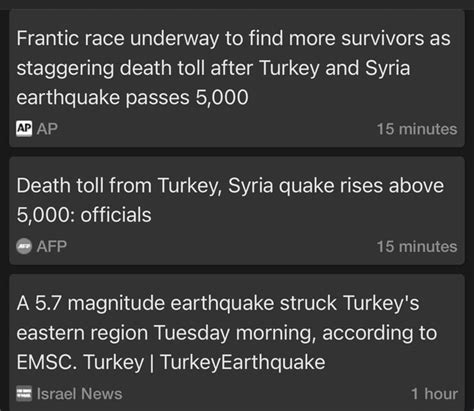The image size is (474, 411).
Task: Click the dark bar above the AP card
Action: point(237,4)
